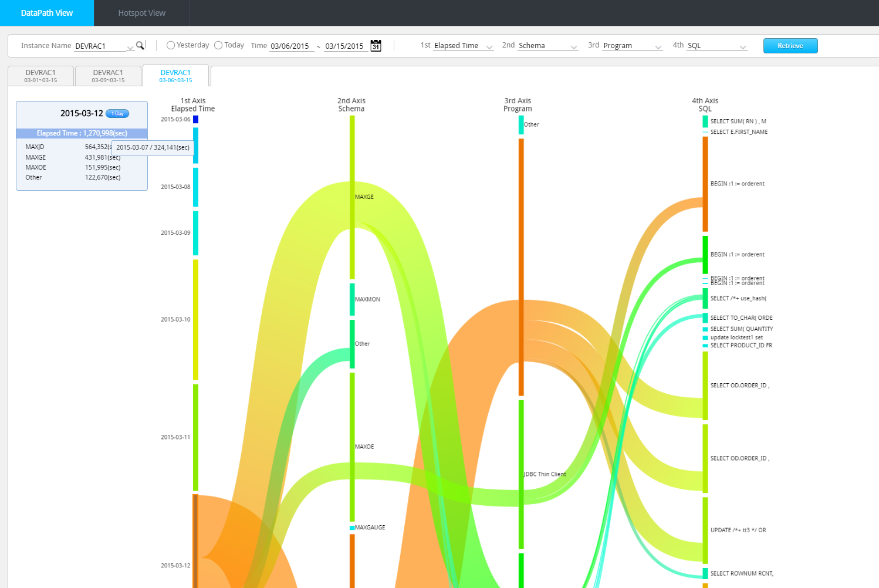
Task: Click the UPDATE /*+ tt3 */ OR SQL node
Action: tap(705, 530)
